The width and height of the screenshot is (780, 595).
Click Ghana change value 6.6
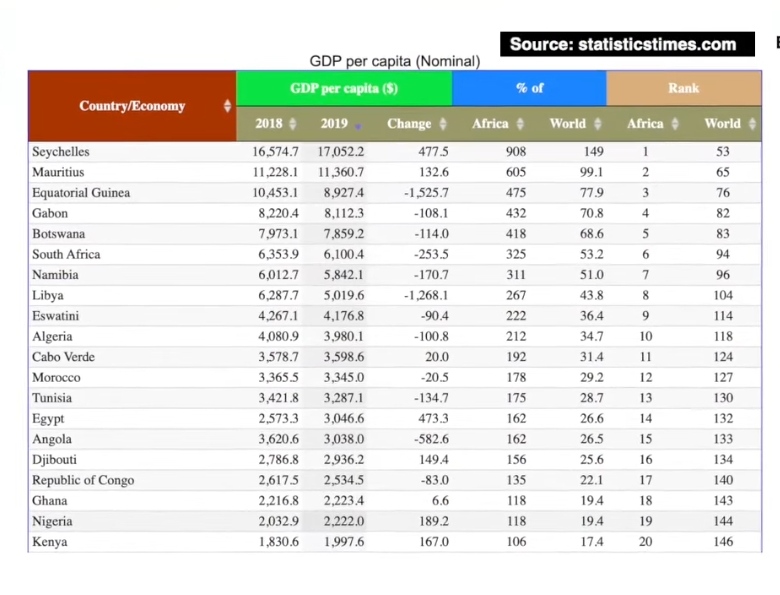440,500
